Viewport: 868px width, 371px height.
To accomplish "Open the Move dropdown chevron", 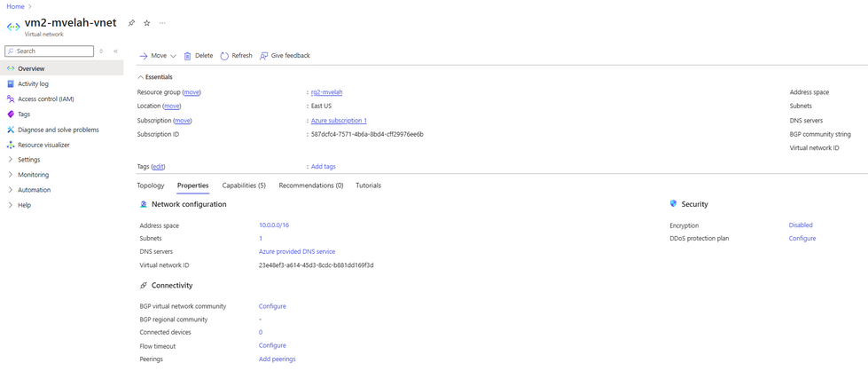I will tap(173, 56).
